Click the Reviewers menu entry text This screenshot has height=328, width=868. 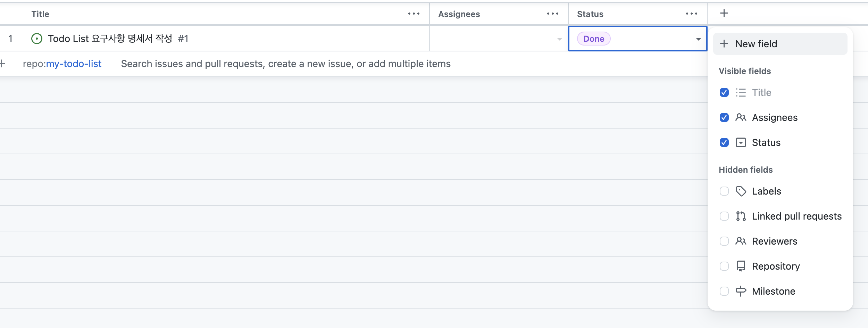click(x=775, y=241)
